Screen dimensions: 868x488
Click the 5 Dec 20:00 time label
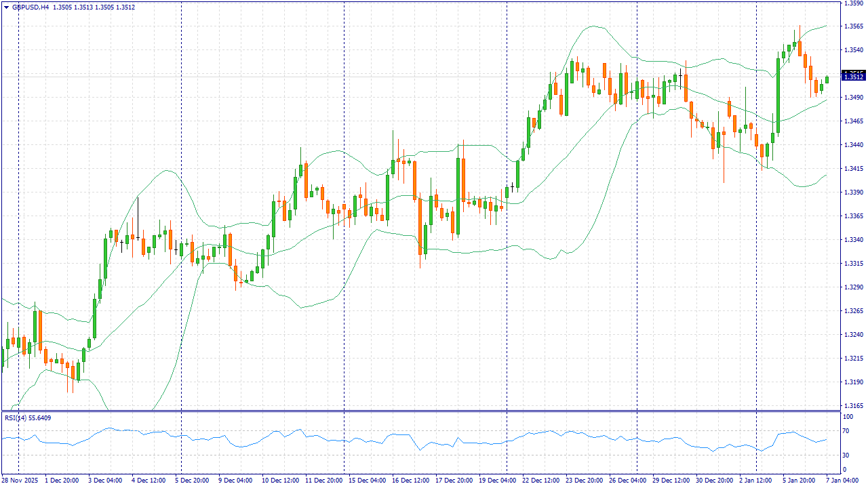[193, 481]
